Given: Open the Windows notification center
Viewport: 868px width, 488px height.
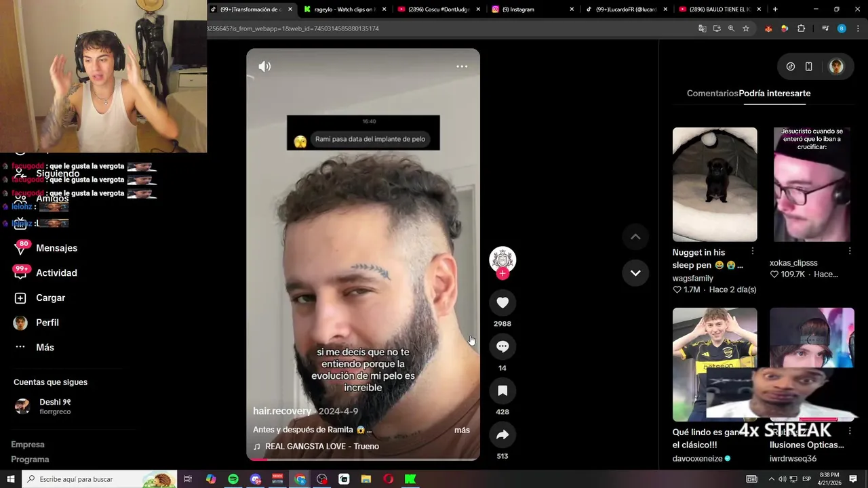Looking at the screenshot, I should click(x=853, y=479).
